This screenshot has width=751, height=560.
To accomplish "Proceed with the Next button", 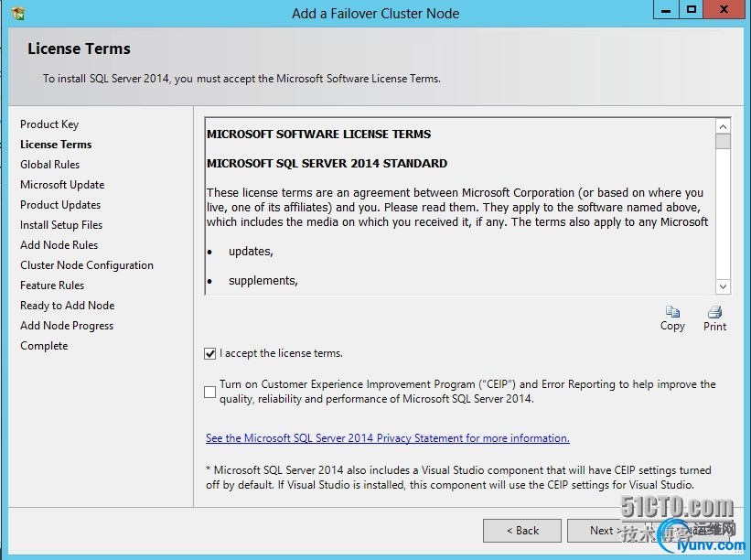I will click(606, 531).
